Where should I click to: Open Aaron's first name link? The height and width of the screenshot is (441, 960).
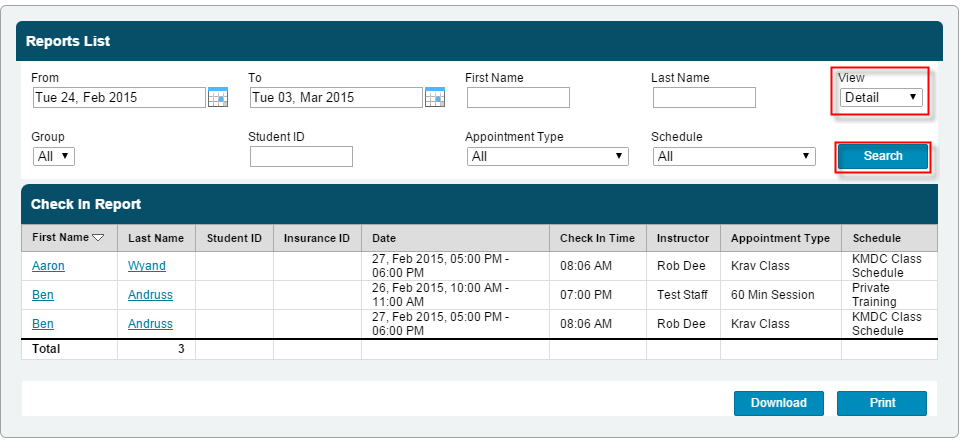[48, 266]
